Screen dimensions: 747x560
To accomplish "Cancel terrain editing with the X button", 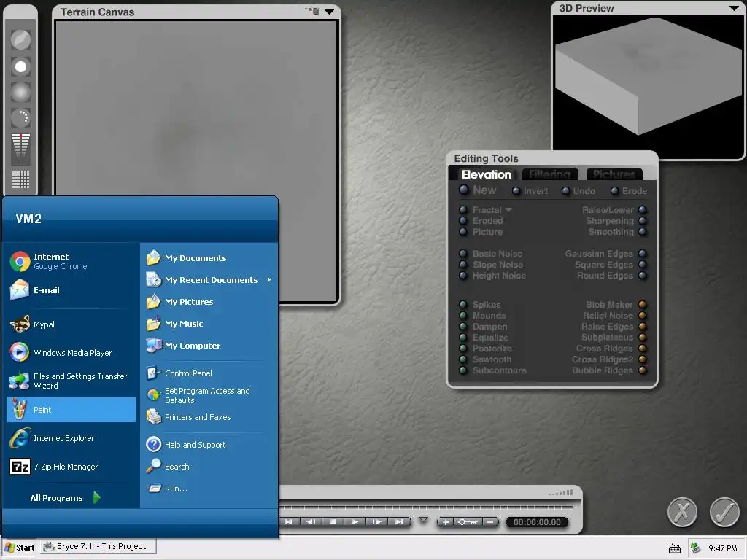I will click(682, 513).
